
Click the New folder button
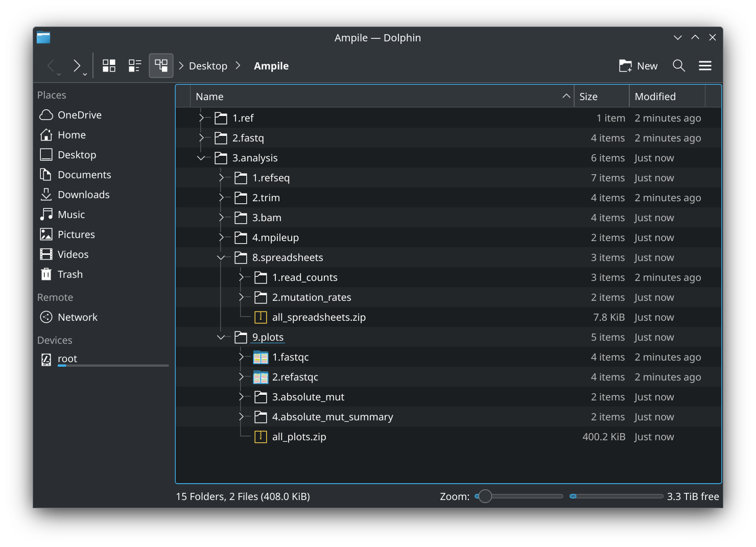(638, 65)
